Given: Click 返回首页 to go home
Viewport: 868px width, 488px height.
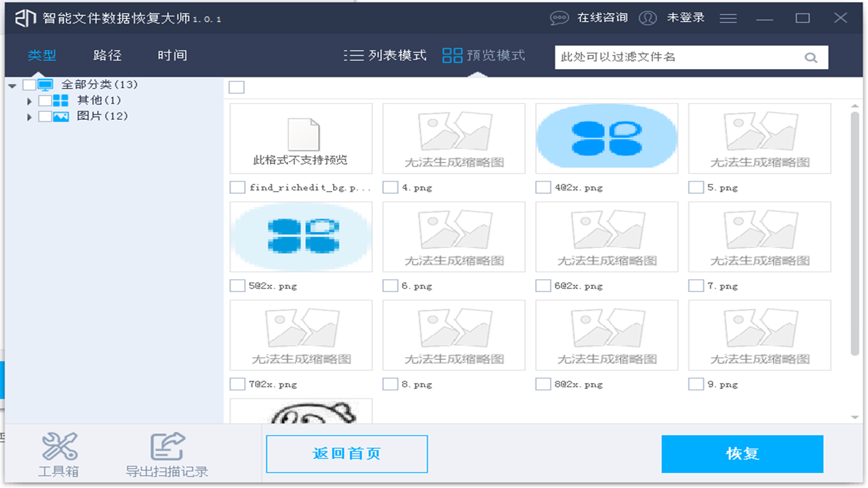Looking at the screenshot, I should [347, 453].
